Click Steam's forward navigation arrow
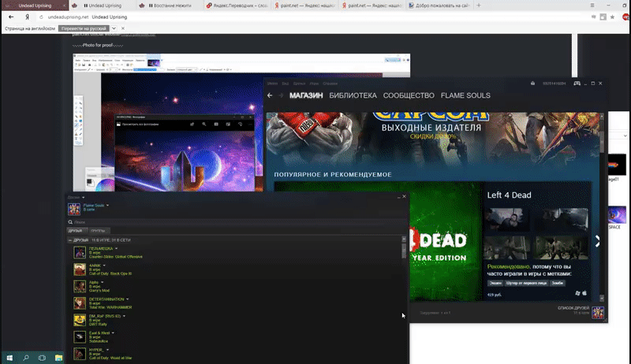 pos(281,95)
